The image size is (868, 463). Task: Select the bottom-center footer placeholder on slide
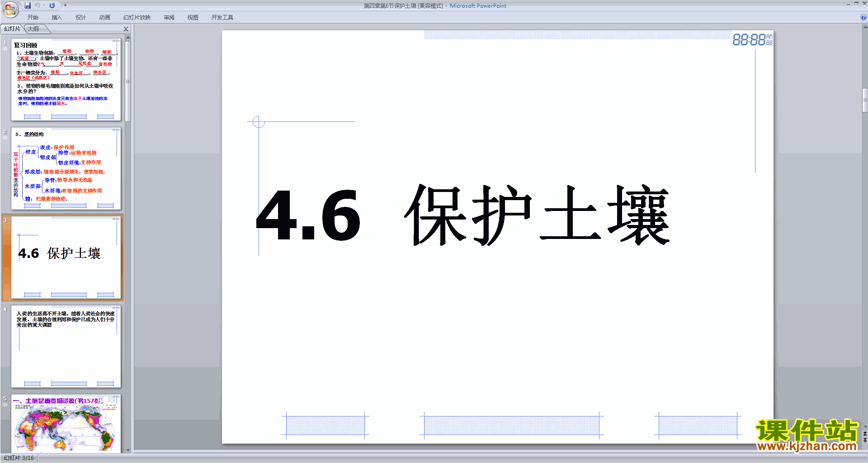click(512, 426)
